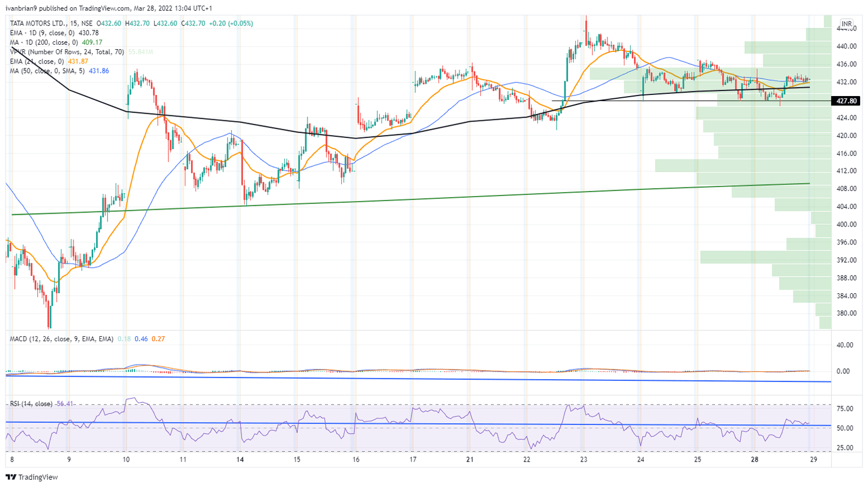Click date 15 on the time axis
The image size is (868, 487).
(297, 460)
